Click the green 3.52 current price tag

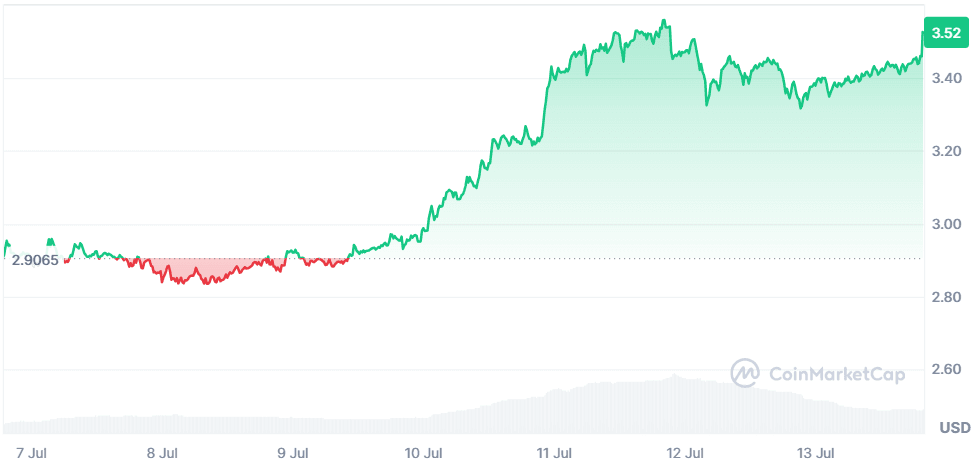click(946, 33)
